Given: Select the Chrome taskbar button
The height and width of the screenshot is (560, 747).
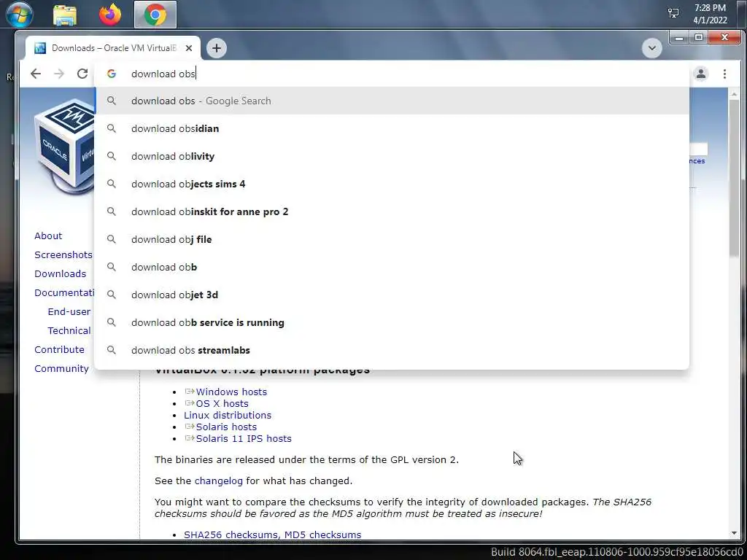Looking at the screenshot, I should tap(155, 15).
